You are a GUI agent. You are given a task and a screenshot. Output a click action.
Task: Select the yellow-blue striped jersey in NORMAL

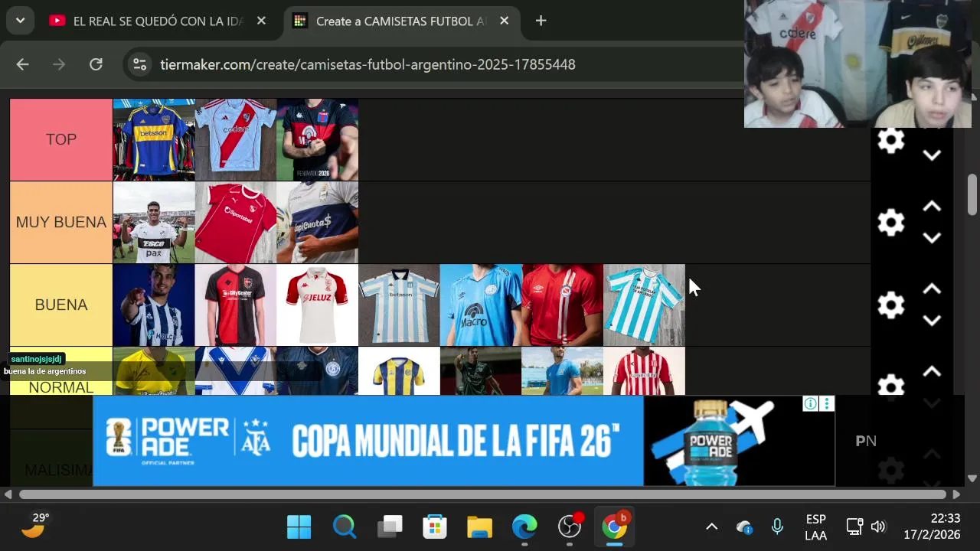click(399, 371)
